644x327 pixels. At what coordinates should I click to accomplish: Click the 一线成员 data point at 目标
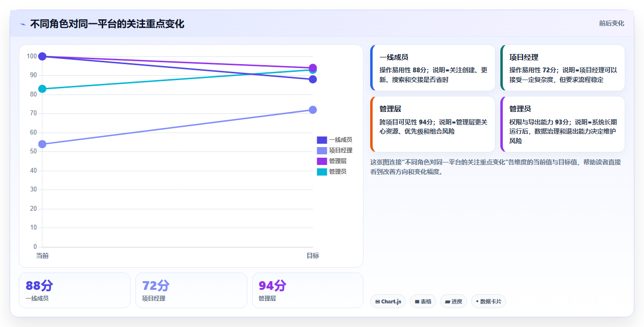[313, 79]
